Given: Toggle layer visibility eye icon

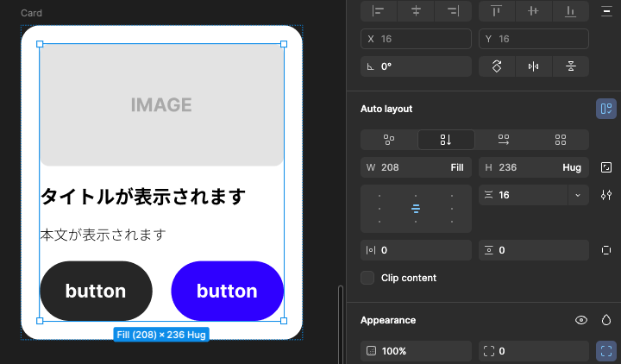Looking at the screenshot, I should [581, 320].
